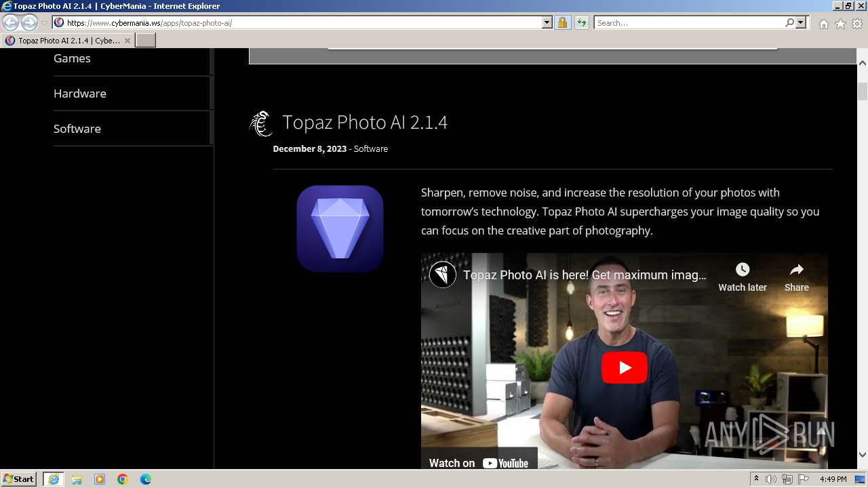Click the December 8, 2023 date text
Image resolution: width=868 pixels, height=488 pixels.
point(310,148)
